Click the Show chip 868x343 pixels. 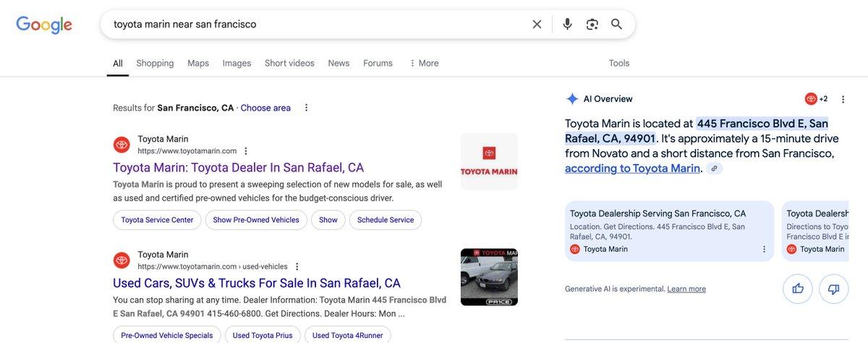click(x=328, y=220)
